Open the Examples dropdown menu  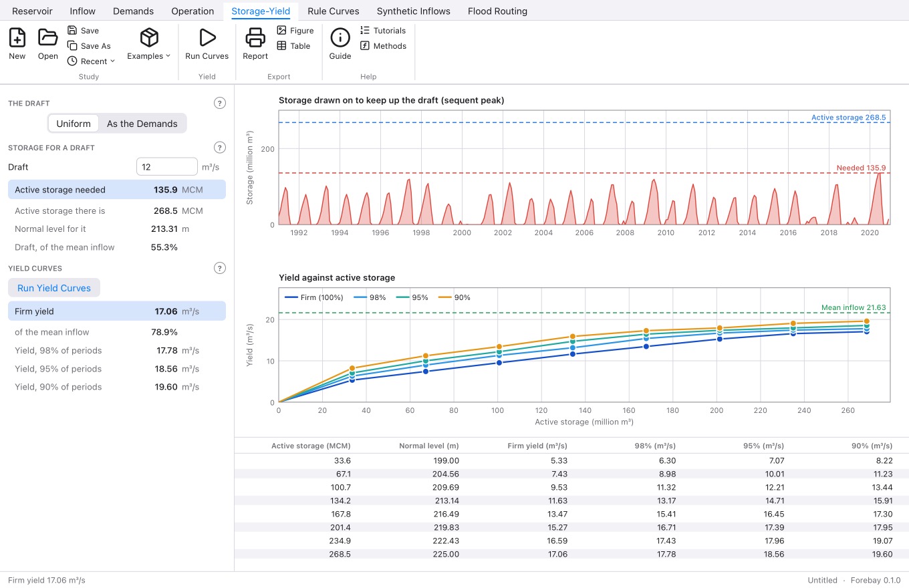(x=149, y=44)
